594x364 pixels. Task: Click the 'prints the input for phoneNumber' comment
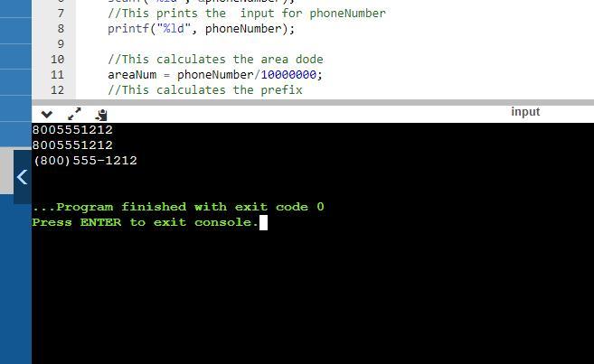[247, 14]
